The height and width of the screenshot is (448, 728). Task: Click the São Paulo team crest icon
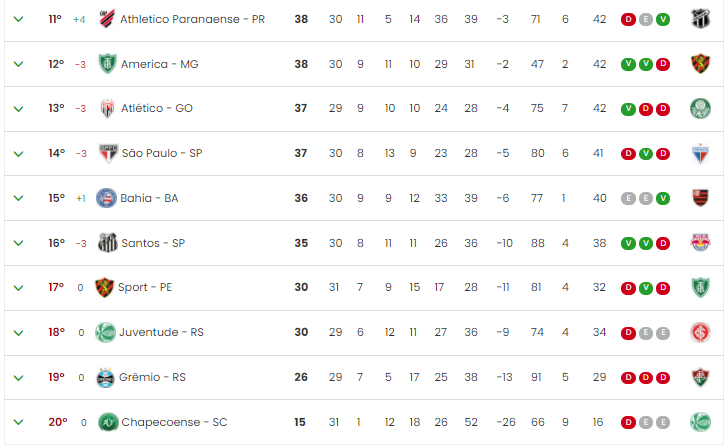tap(108, 153)
